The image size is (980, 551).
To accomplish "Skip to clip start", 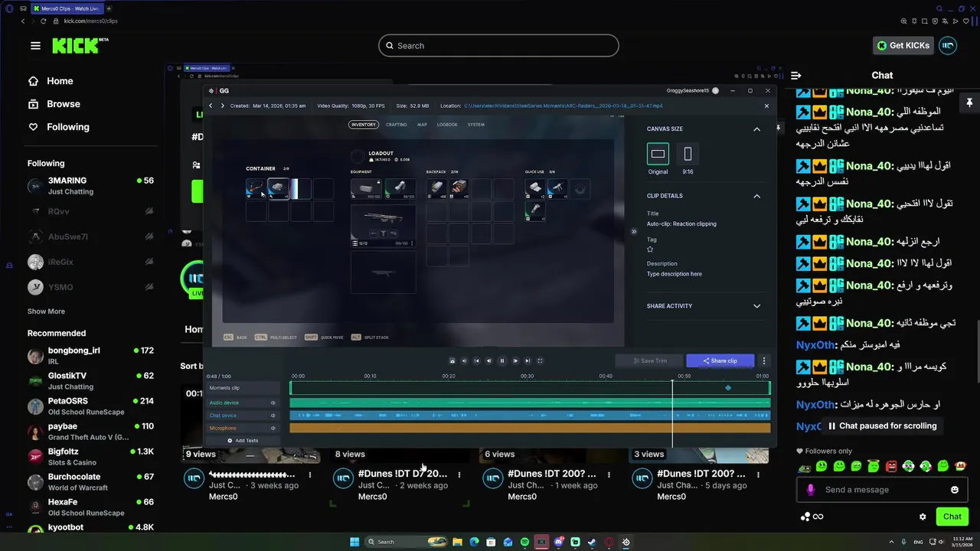I will [476, 360].
